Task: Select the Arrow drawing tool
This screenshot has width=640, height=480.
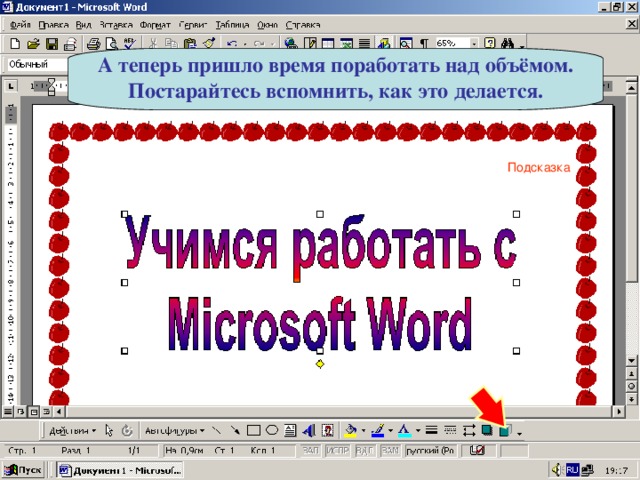Action: pos(235,430)
